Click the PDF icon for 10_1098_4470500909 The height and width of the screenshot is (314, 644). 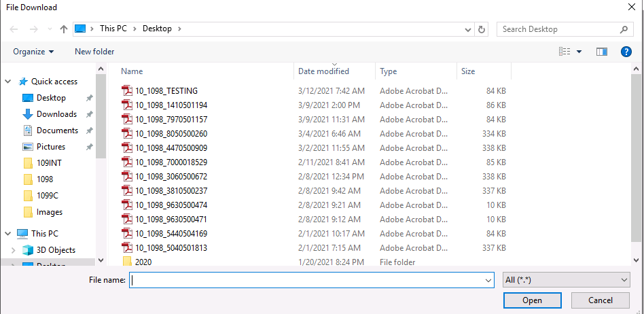click(127, 147)
